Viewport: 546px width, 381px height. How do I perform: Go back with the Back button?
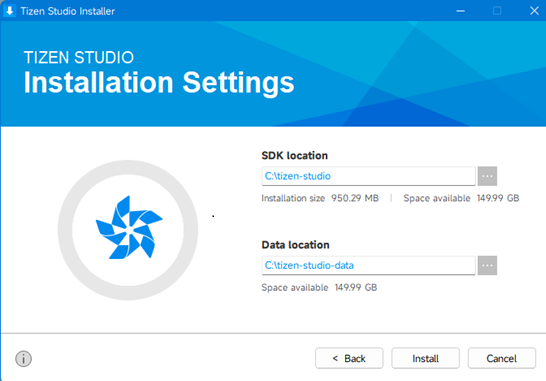(349, 358)
